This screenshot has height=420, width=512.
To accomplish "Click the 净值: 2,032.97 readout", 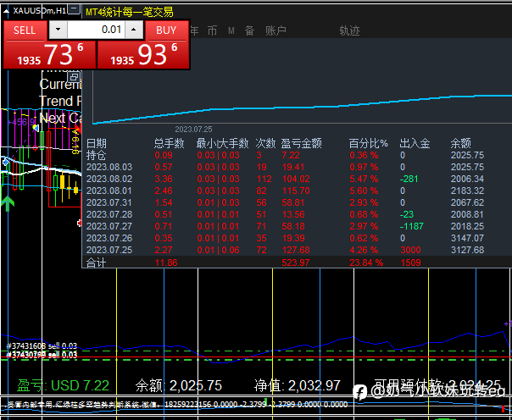I will (x=298, y=385).
